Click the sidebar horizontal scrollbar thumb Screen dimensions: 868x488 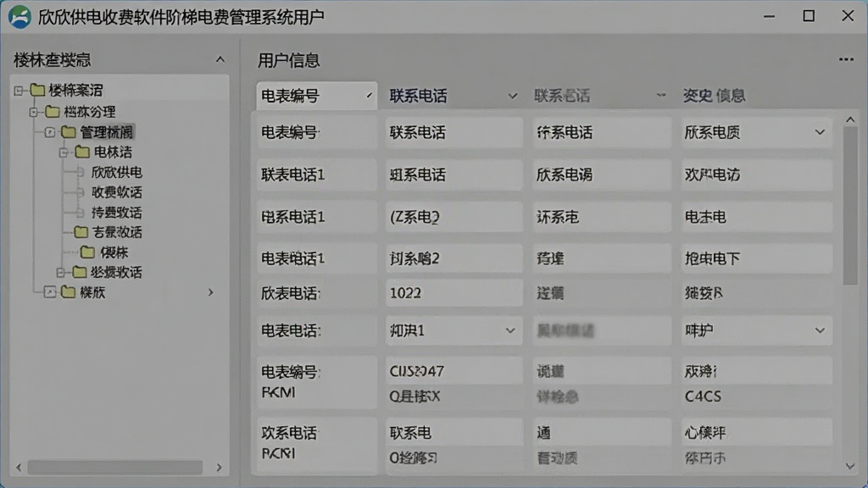point(115,468)
